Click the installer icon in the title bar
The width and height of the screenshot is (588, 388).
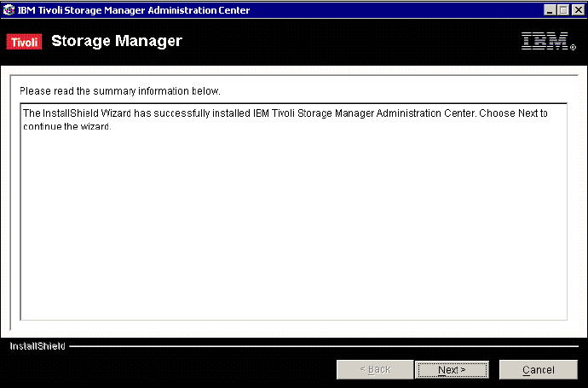click(9, 10)
